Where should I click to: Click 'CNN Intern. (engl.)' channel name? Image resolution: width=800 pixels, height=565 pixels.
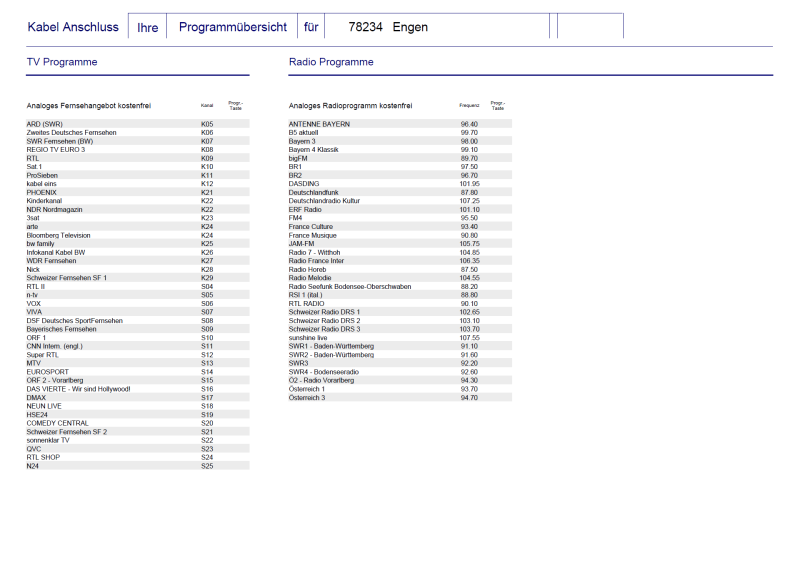pos(54,346)
